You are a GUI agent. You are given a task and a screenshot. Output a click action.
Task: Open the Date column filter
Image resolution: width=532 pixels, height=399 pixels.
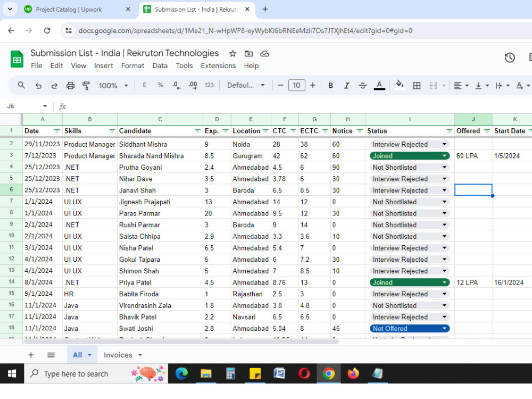pyautogui.click(x=57, y=131)
